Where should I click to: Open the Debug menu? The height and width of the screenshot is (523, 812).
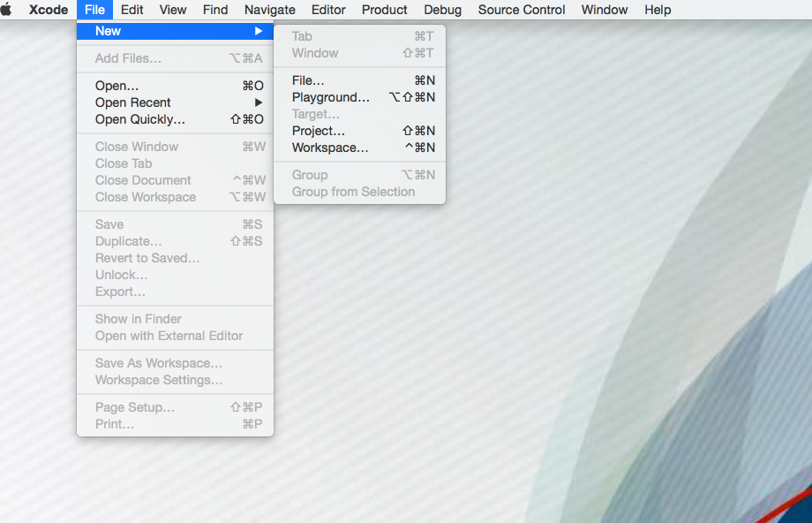[442, 10]
